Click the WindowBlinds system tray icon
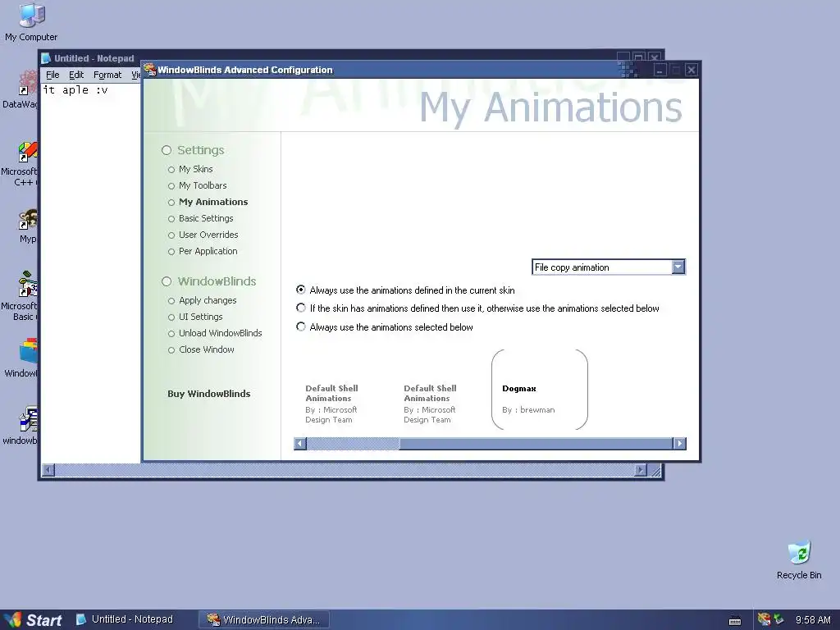840x630 pixels. click(764, 620)
